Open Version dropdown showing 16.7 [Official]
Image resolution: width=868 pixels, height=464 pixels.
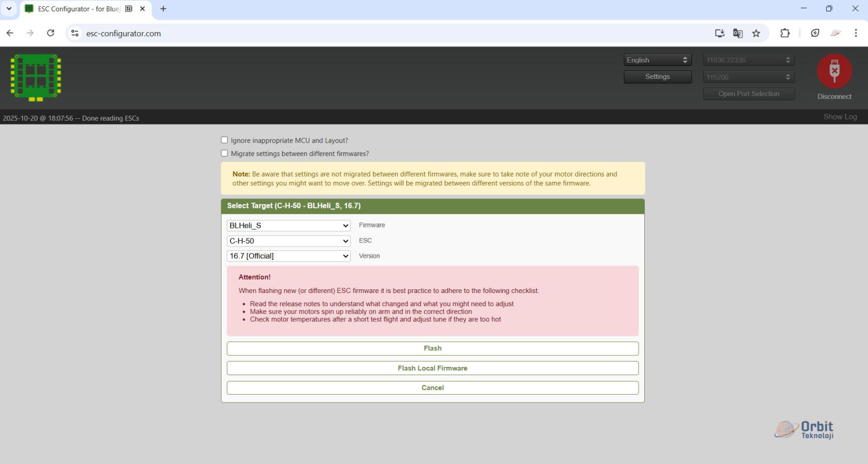click(x=288, y=256)
